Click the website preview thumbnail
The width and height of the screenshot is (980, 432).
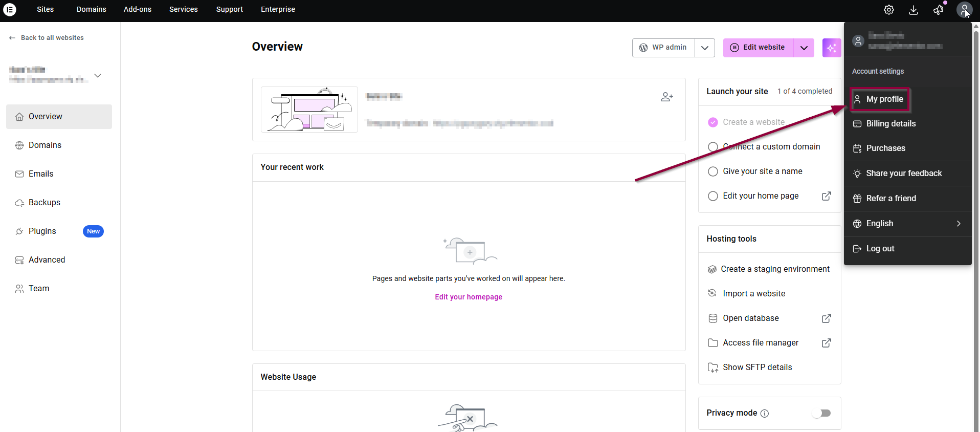309,110
